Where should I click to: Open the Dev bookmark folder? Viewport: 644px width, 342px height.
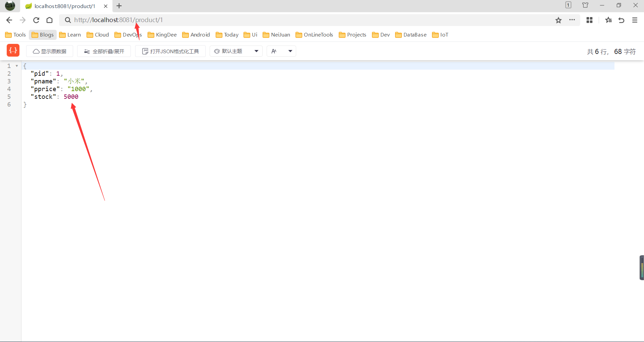pos(381,35)
